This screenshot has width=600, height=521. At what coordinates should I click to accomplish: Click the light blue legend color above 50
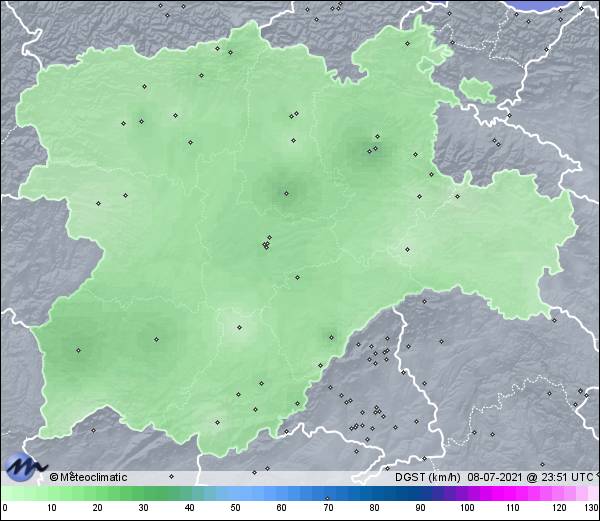tap(235, 493)
